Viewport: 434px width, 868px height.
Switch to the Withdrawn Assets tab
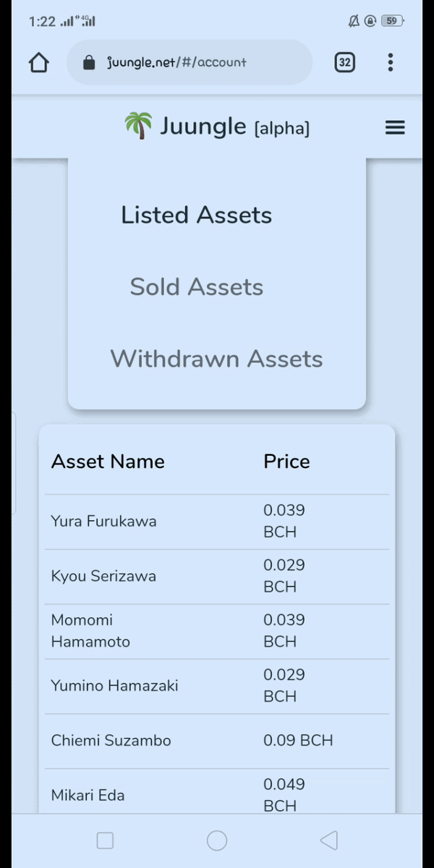click(216, 359)
